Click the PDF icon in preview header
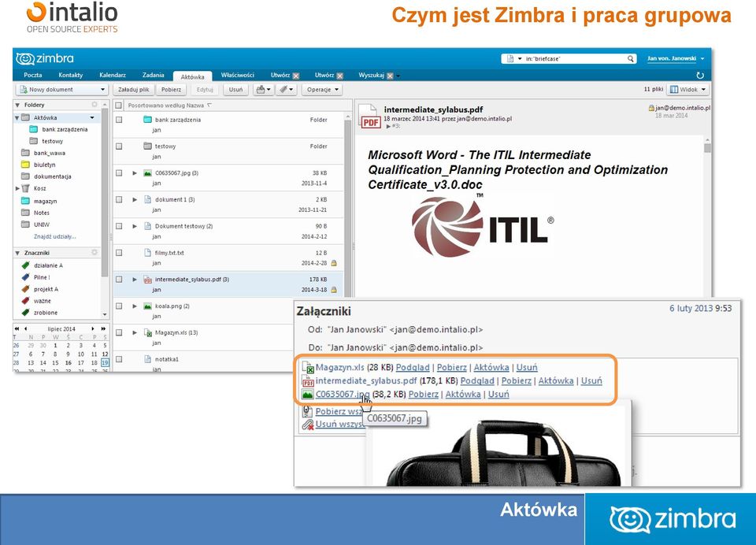This screenshot has width=756, height=545. 370,116
